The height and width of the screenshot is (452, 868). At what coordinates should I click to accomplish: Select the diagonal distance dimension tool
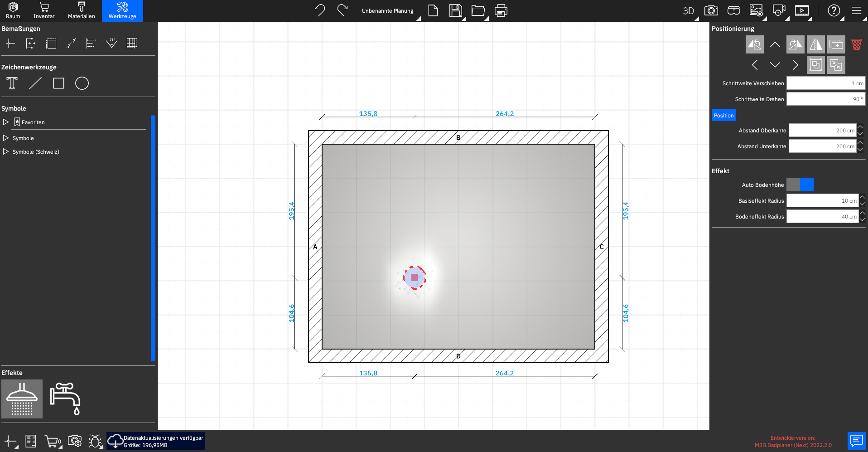tap(71, 43)
